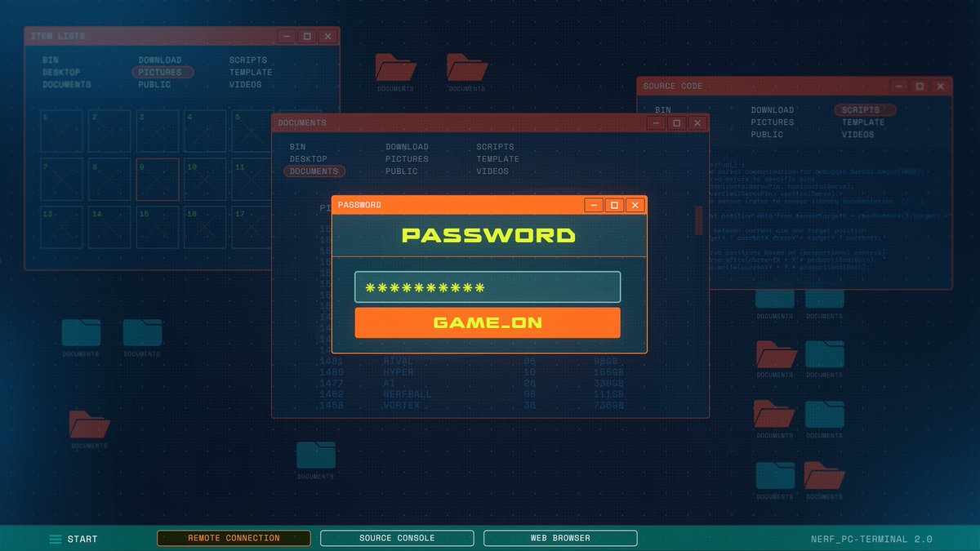Click the Documents window scrollbar thumb
Screen dimensions: 980x551
click(698, 220)
